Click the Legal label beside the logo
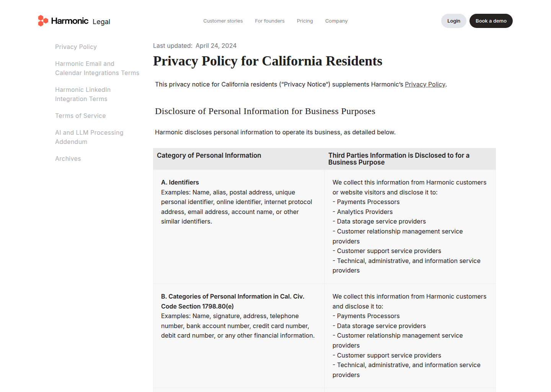The image size is (551, 392). coord(101,22)
